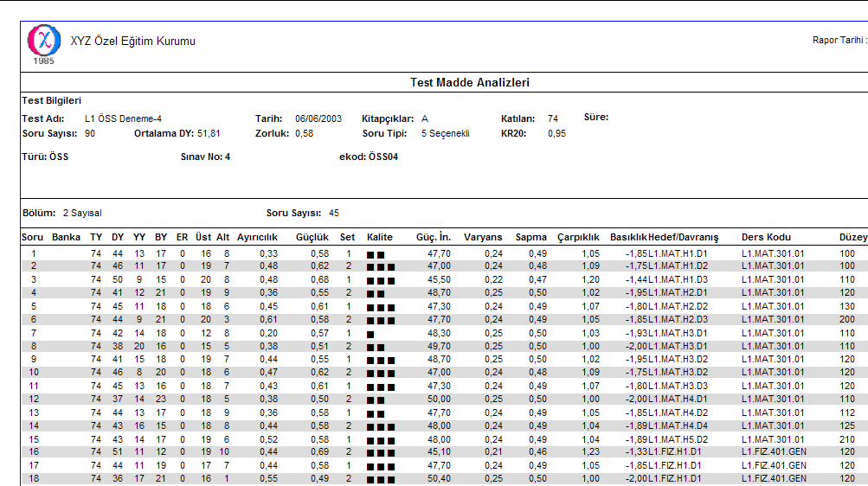The width and height of the screenshot is (868, 486).
Task: Click the KR20 value 0,95
Action: pos(556,134)
